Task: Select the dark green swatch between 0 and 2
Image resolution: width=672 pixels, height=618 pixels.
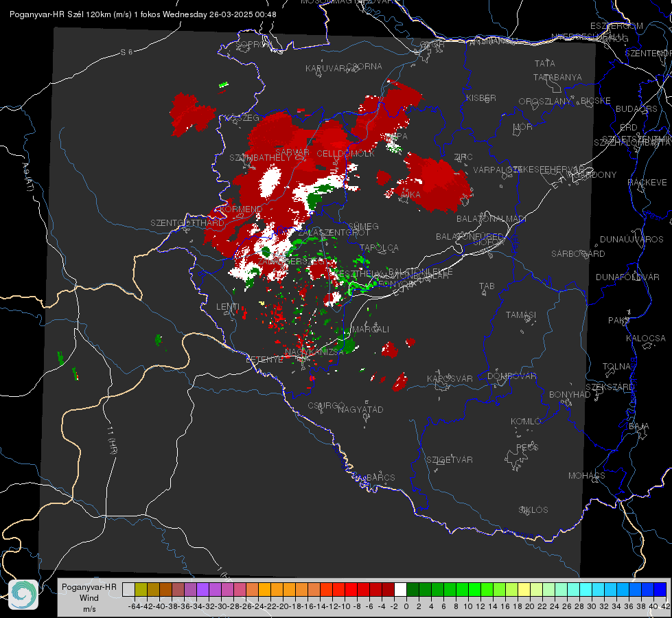Action: [413, 590]
